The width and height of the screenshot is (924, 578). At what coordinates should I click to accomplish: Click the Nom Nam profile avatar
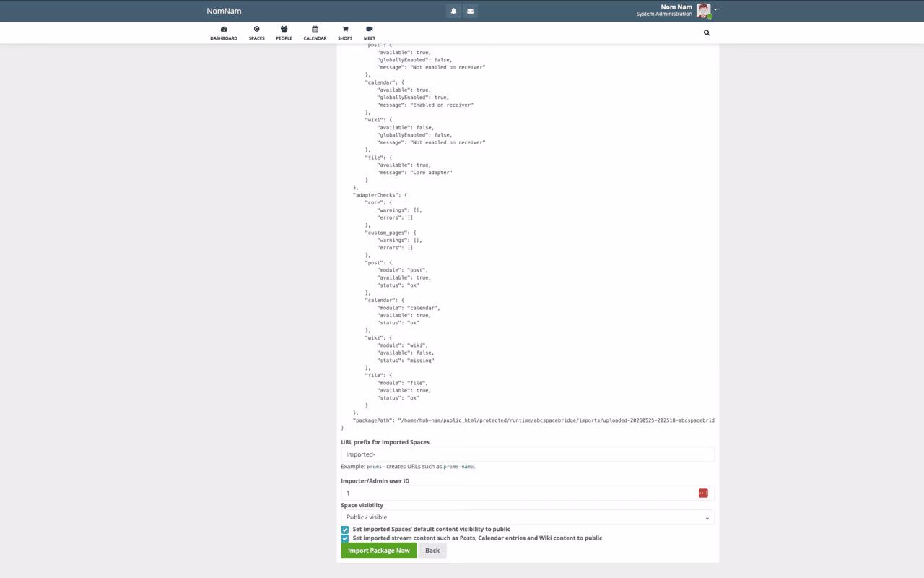point(703,10)
